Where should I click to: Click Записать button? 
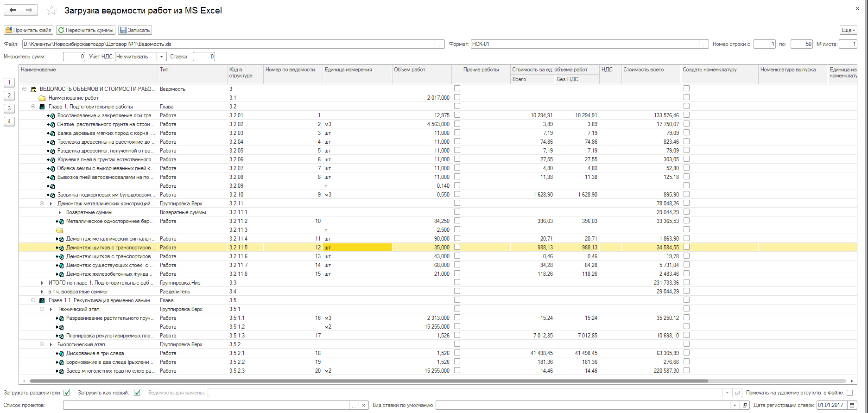pos(135,30)
